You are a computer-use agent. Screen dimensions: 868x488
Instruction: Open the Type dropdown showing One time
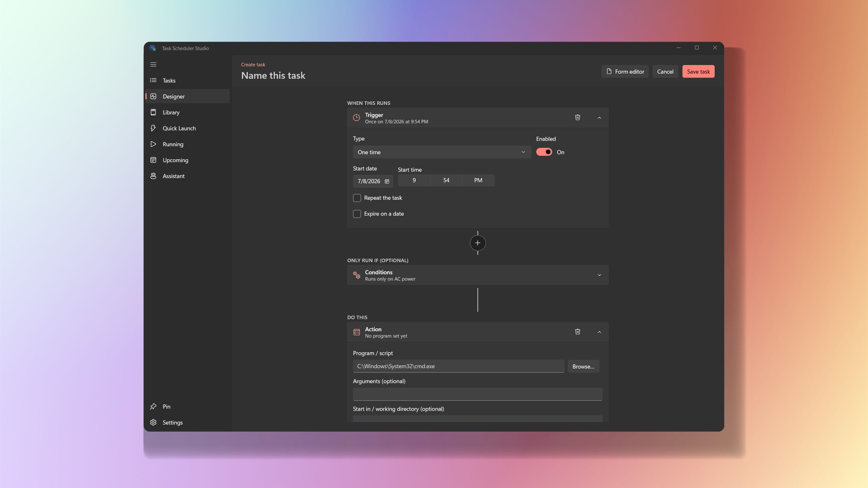coord(442,152)
